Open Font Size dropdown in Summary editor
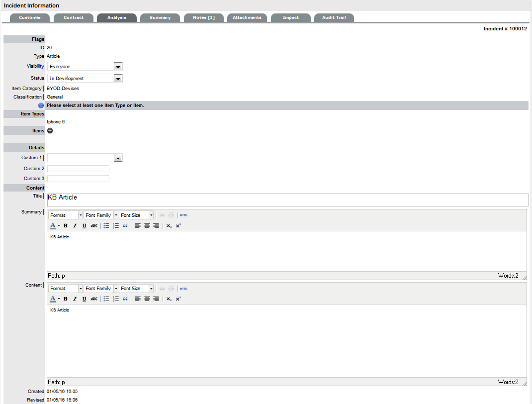The height and width of the screenshot is (404, 532). point(136,215)
